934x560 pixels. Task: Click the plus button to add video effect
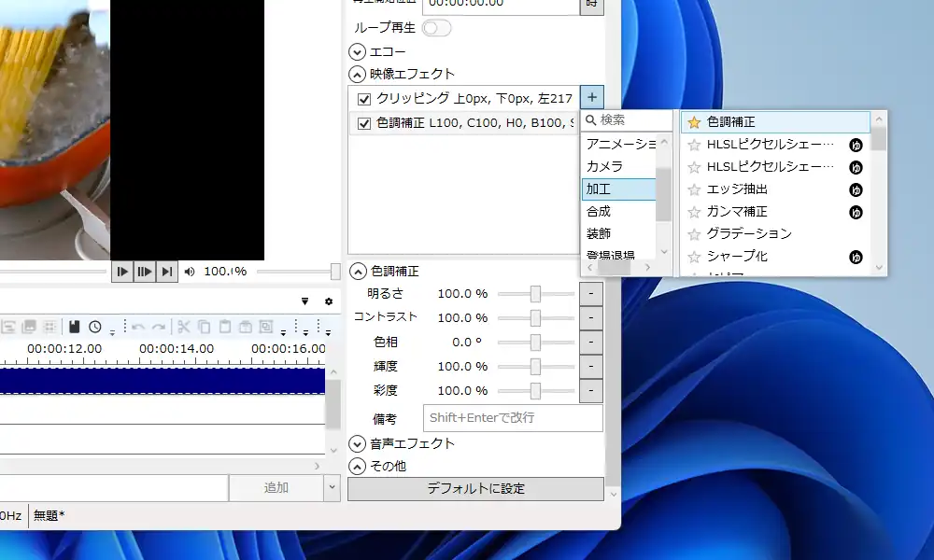pos(592,97)
